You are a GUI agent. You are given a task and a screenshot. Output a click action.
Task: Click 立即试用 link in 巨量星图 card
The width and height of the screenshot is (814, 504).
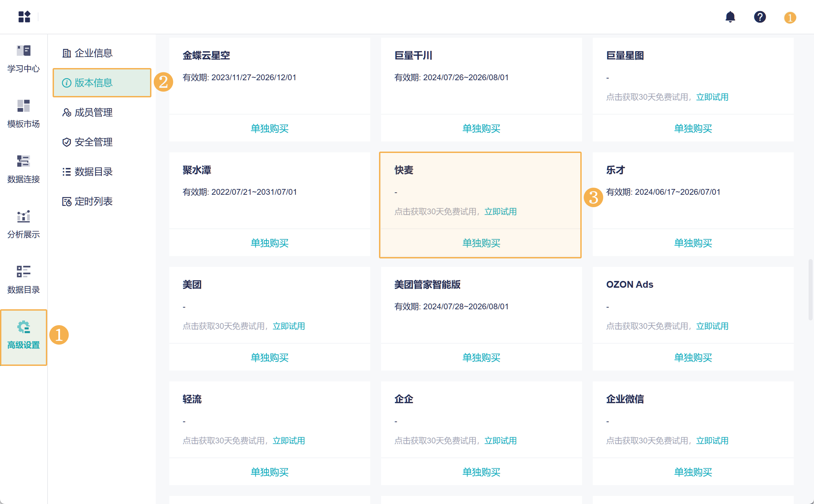[712, 97]
